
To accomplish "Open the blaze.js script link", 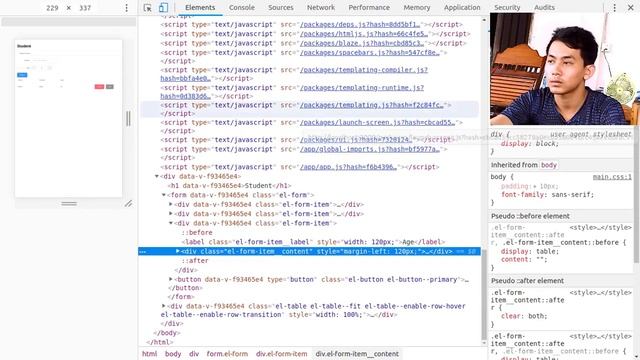I will (x=362, y=43).
